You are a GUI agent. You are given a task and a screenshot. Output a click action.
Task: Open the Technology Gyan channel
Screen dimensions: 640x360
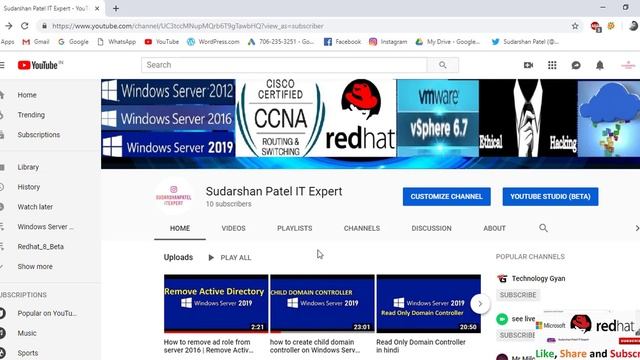point(538,278)
